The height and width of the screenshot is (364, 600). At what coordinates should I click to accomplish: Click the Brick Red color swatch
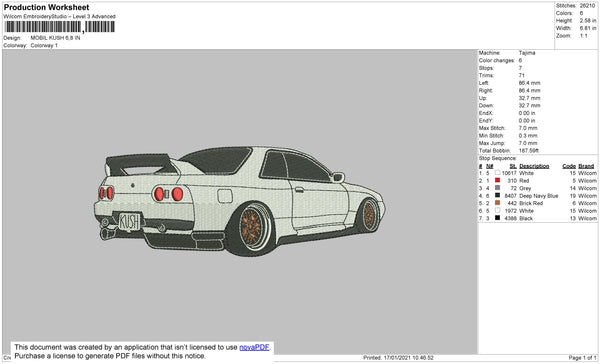point(497,203)
